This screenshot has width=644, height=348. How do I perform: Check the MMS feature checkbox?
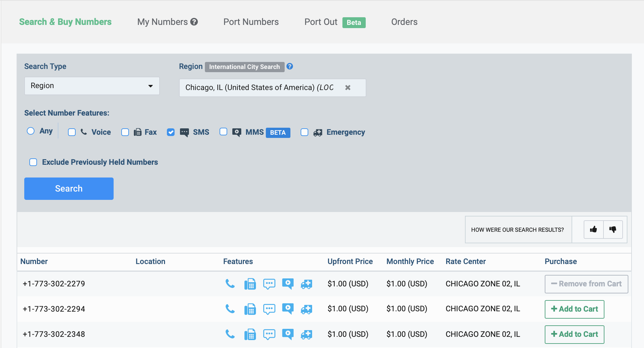[x=223, y=132]
